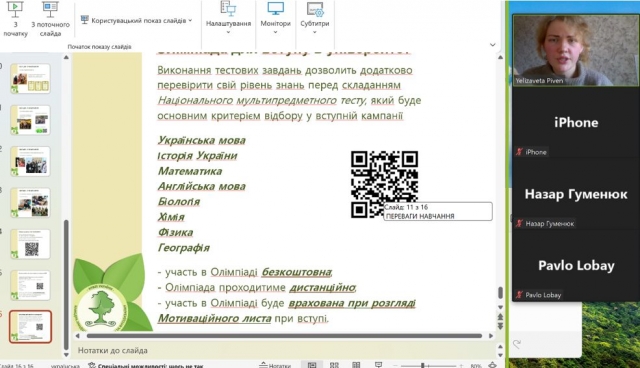The height and width of the screenshot is (368, 640).
Task: Select iPhone participant tile in Zoom
Action: click(x=576, y=123)
